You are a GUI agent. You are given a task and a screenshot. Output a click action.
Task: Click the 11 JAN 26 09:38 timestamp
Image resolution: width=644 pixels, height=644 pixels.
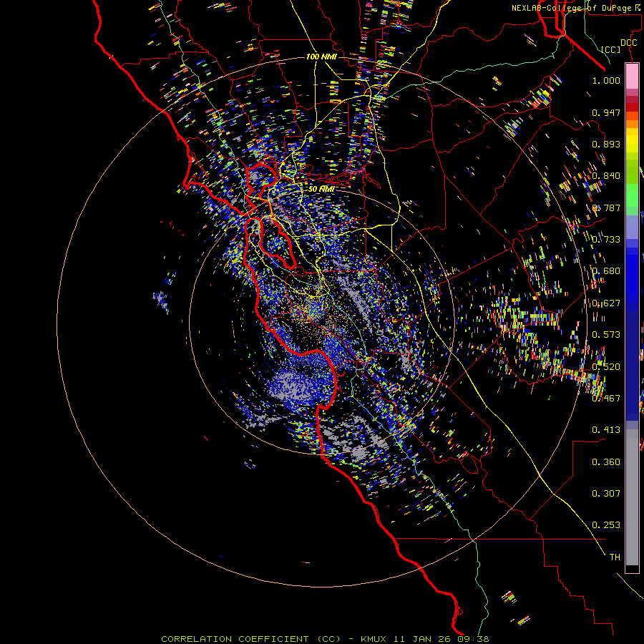[x=441, y=639]
